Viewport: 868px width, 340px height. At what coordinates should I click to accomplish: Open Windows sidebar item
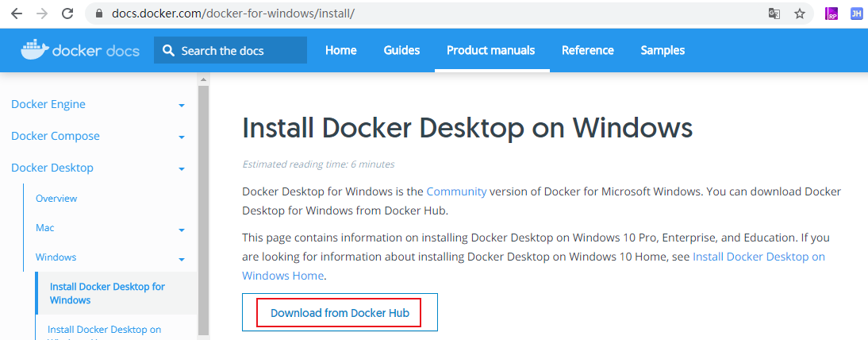tap(56, 257)
